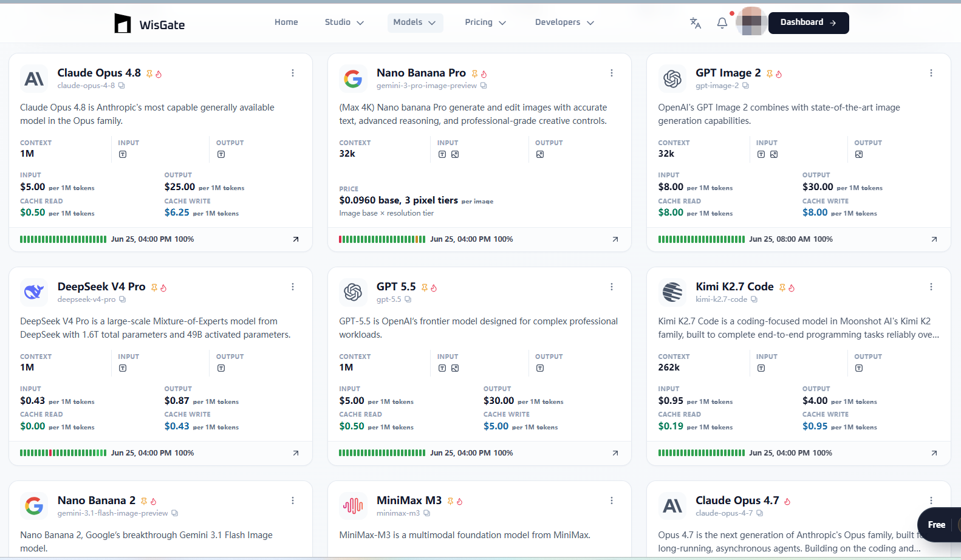Copy the minimax-m3 model ID
This screenshot has height=560, width=961.
click(426, 513)
